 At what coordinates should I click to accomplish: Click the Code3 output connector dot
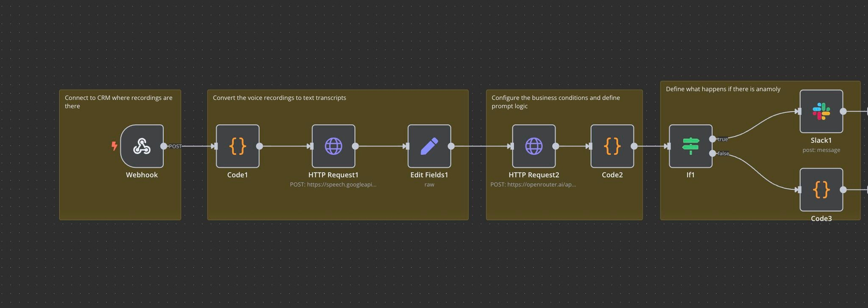pos(843,189)
